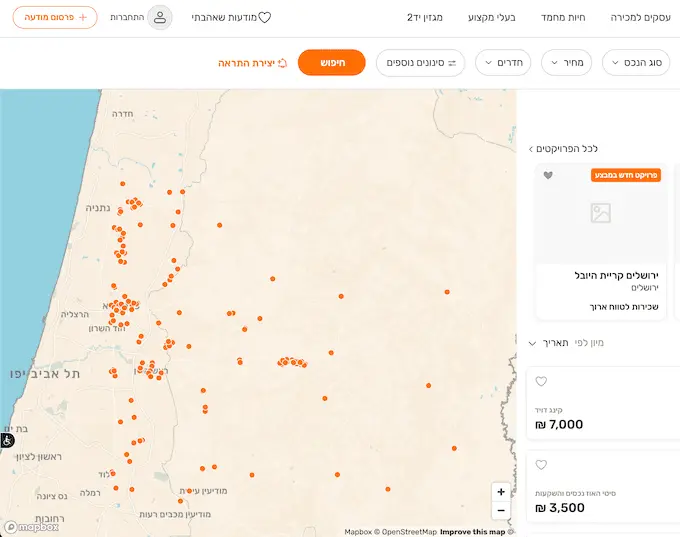Click the שכירות לטווח ארוך text

pos(624,307)
